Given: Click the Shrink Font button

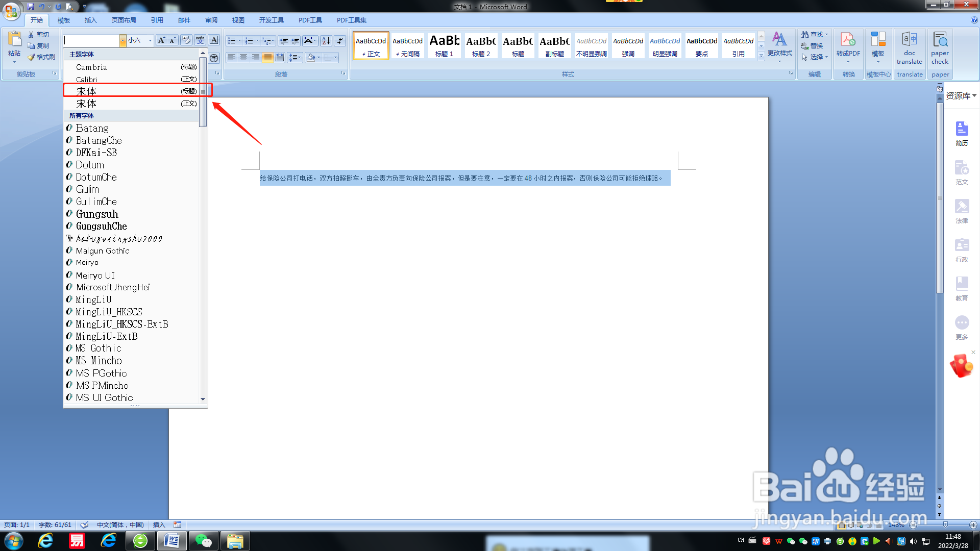Looking at the screenshot, I should pyautogui.click(x=173, y=40).
